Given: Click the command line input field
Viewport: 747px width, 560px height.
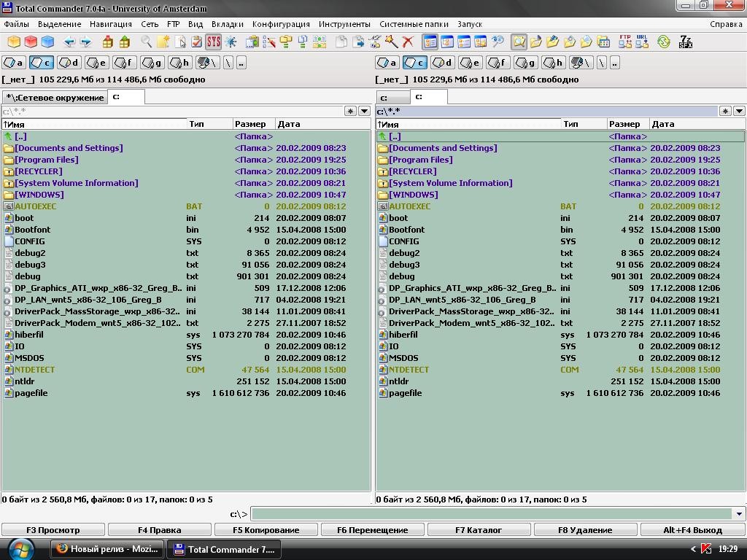Looking at the screenshot, I should pyautogui.click(x=492, y=514).
